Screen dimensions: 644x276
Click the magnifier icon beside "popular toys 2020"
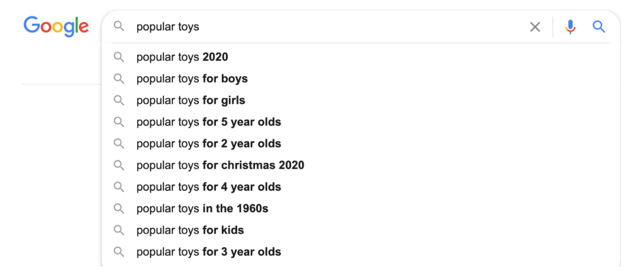click(119, 57)
